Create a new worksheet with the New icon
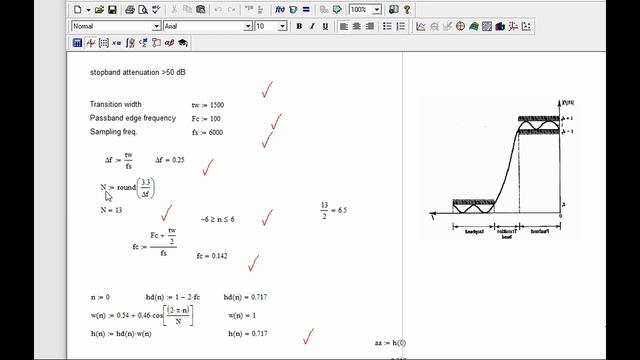 (x=78, y=9)
